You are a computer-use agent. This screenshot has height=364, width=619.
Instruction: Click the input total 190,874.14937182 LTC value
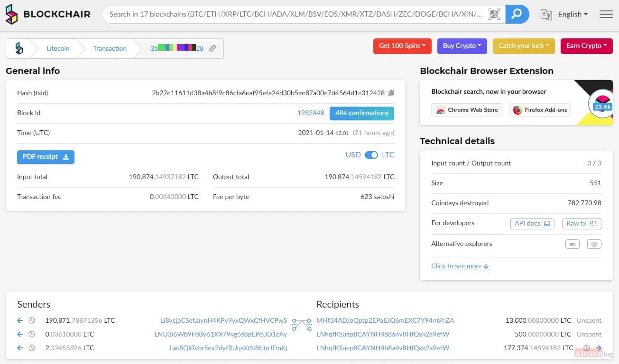coord(164,177)
